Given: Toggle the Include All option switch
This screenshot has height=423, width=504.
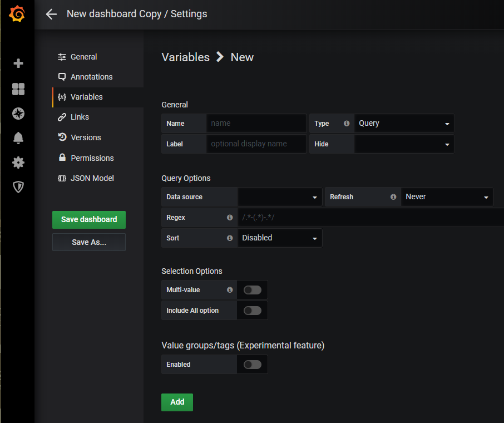Looking at the screenshot, I should [253, 311].
